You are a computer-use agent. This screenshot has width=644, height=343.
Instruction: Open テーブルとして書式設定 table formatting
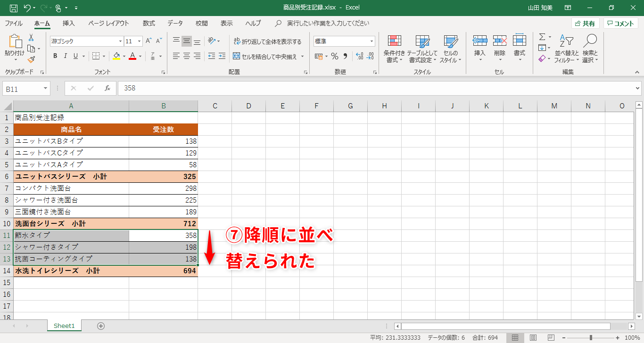[x=422, y=49]
